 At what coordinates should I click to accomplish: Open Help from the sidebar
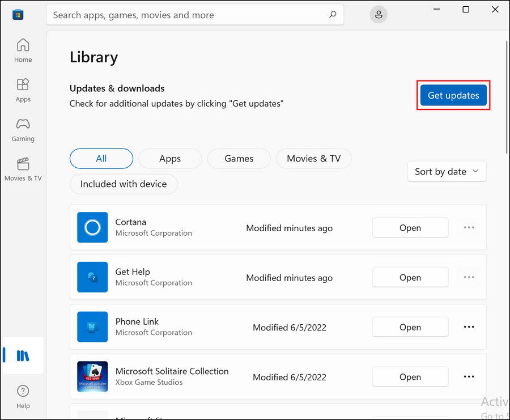point(23,396)
